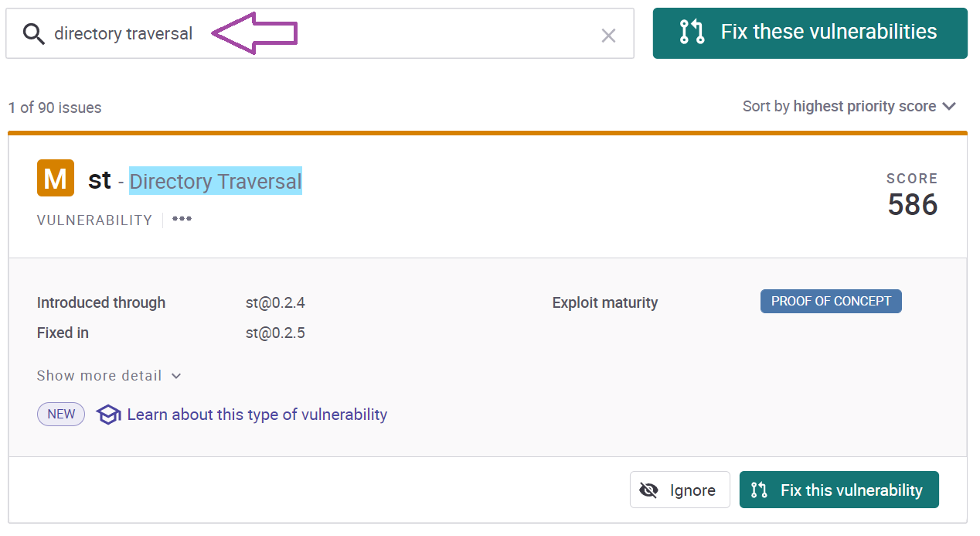Viewport: 980px width, 536px height.
Task: Click the pull-request icon in Fix this vulnerability
Action: [x=759, y=490]
